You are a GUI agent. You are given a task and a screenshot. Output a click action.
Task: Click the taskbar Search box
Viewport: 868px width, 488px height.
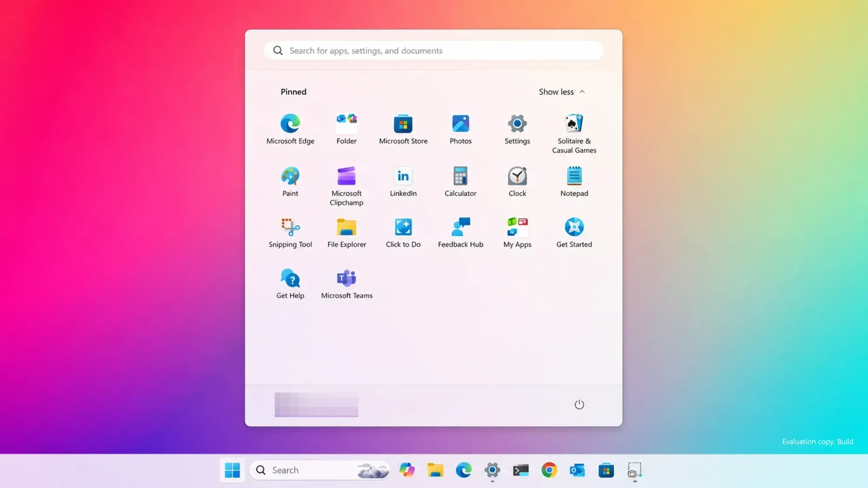[x=320, y=470]
